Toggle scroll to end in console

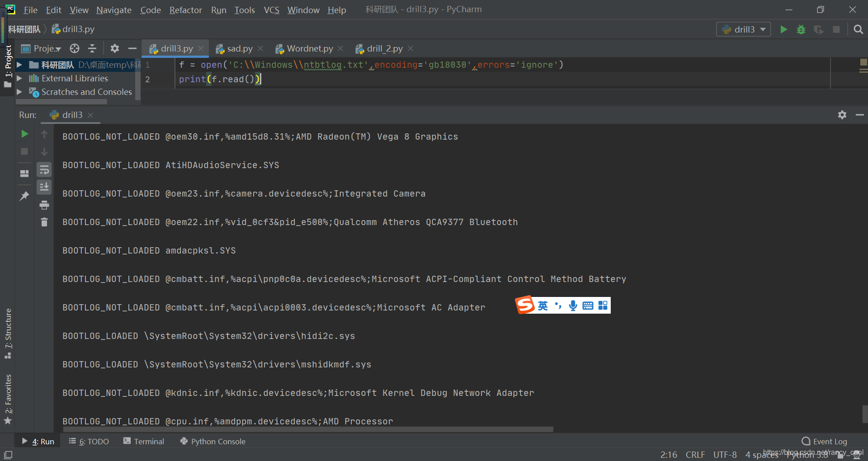tap(44, 187)
